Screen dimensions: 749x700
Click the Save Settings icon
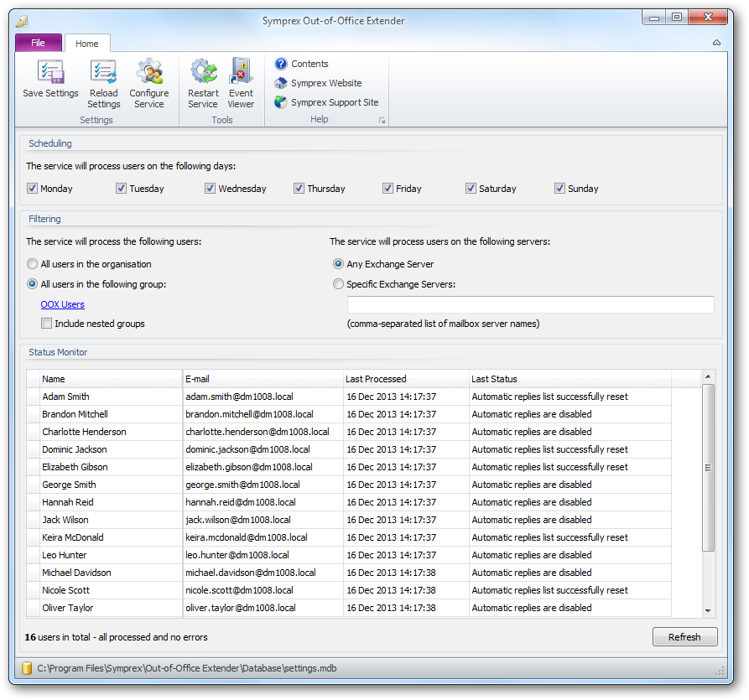click(50, 71)
